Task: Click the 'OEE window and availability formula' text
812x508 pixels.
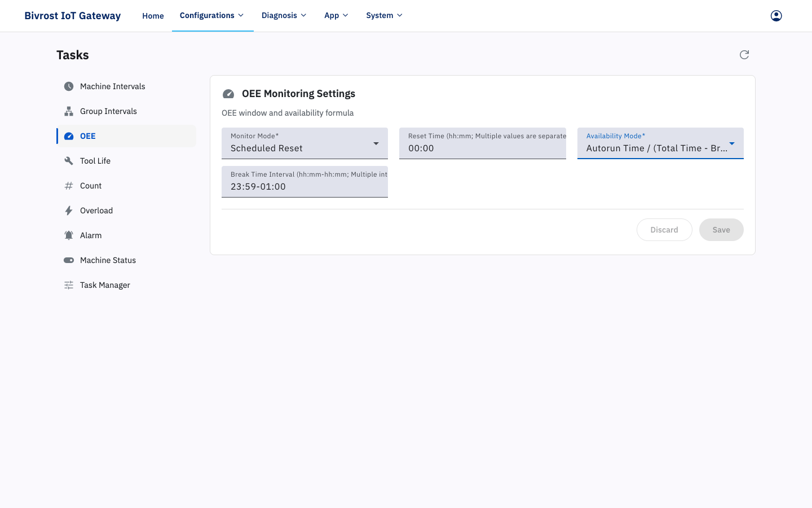Action: (x=288, y=113)
